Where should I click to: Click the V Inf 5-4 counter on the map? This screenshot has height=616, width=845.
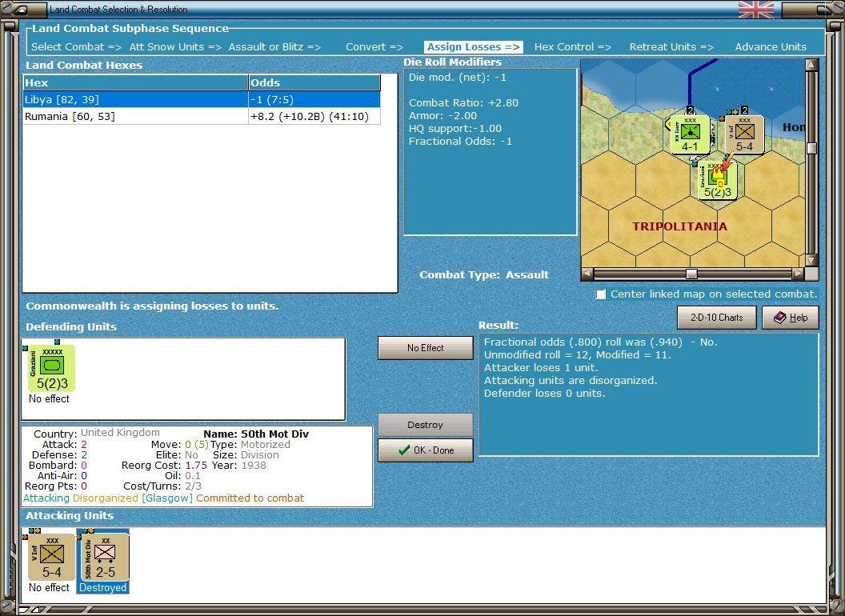pos(744,134)
